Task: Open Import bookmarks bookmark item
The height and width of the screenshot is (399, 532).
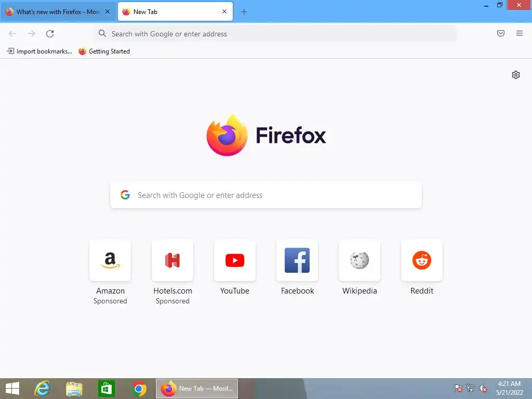Action: pos(39,51)
